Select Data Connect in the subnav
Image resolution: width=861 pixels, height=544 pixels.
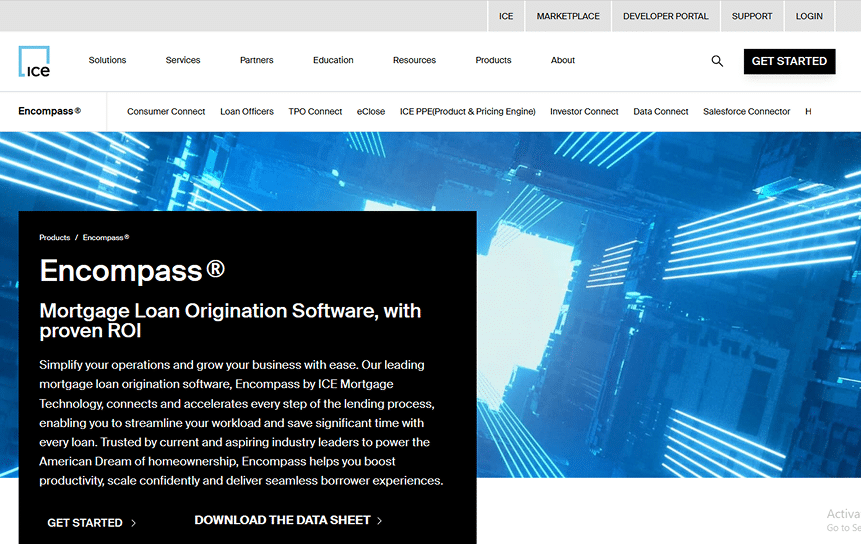(x=661, y=111)
